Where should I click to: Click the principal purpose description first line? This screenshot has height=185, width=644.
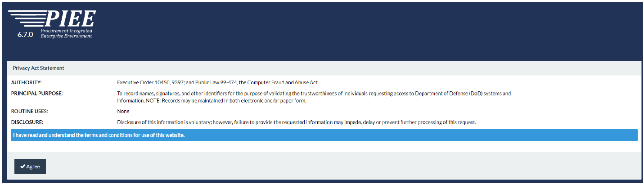point(314,94)
